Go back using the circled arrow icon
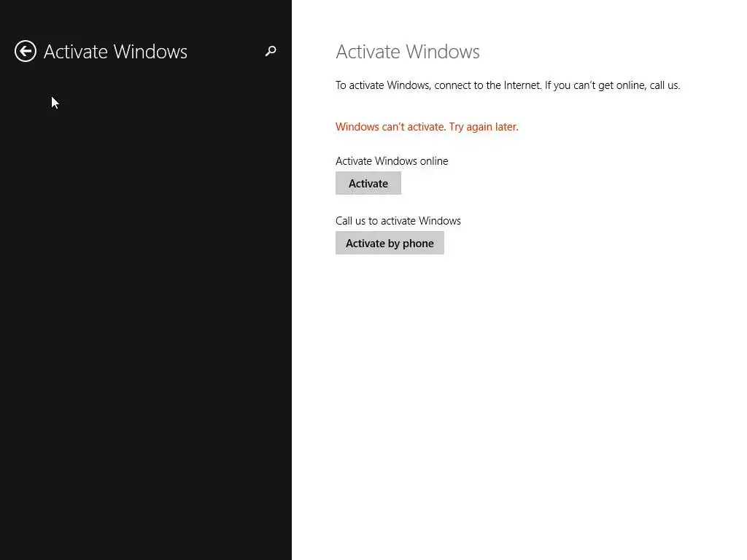The width and height of the screenshot is (747, 560). tap(26, 51)
